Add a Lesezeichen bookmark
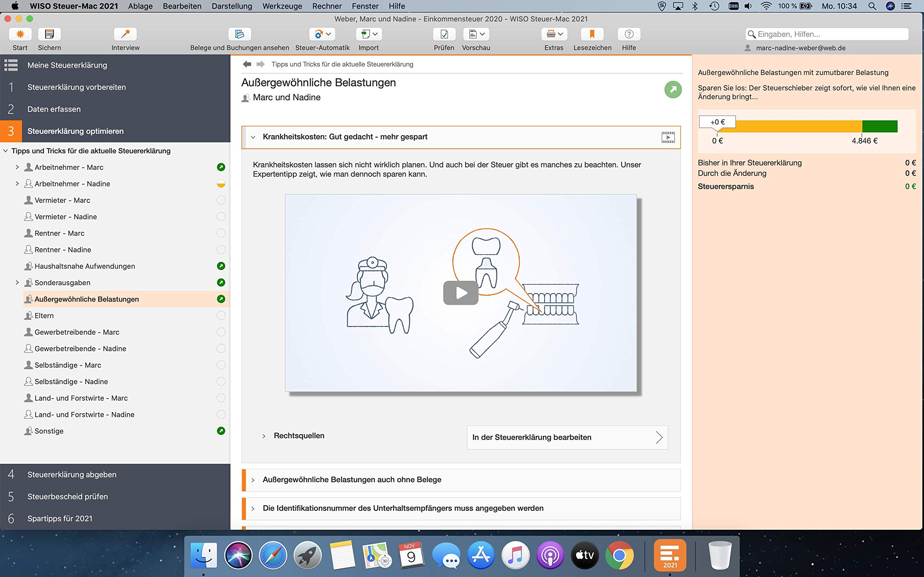The image size is (924, 577). 592,34
